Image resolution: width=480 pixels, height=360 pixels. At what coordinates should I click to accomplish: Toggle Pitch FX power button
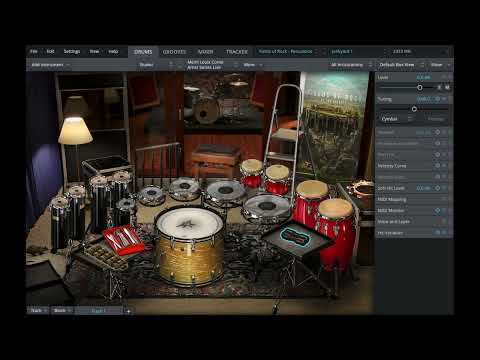pyautogui.click(x=438, y=155)
